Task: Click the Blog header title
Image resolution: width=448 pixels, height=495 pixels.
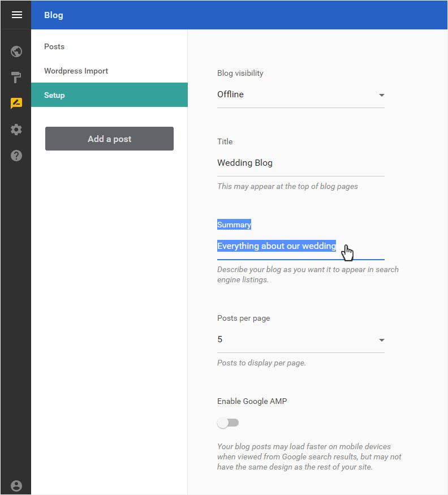Action: point(54,15)
